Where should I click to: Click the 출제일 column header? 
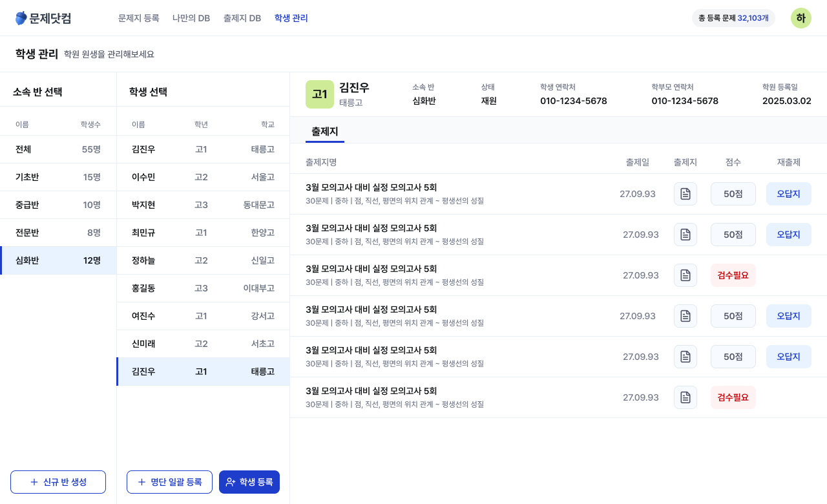638,162
